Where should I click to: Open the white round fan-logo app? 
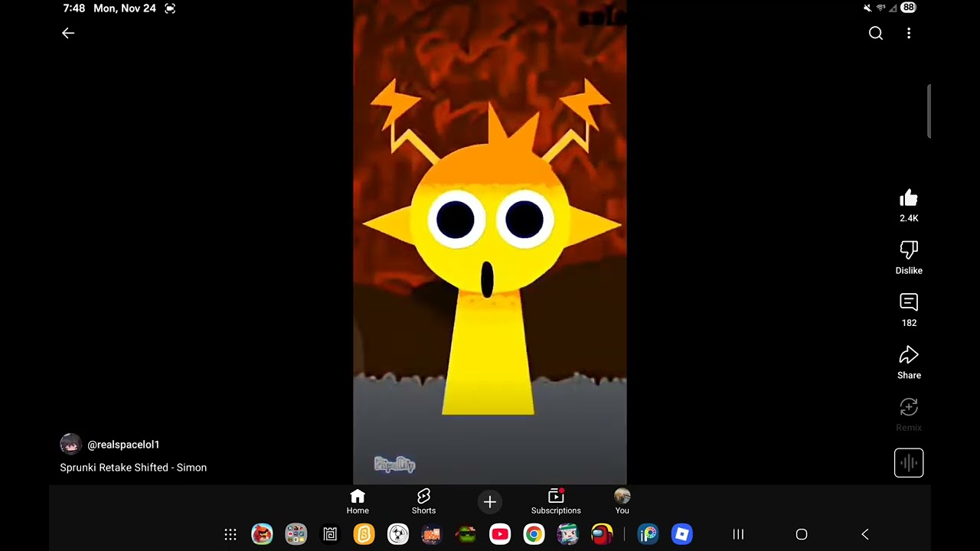[x=398, y=534]
